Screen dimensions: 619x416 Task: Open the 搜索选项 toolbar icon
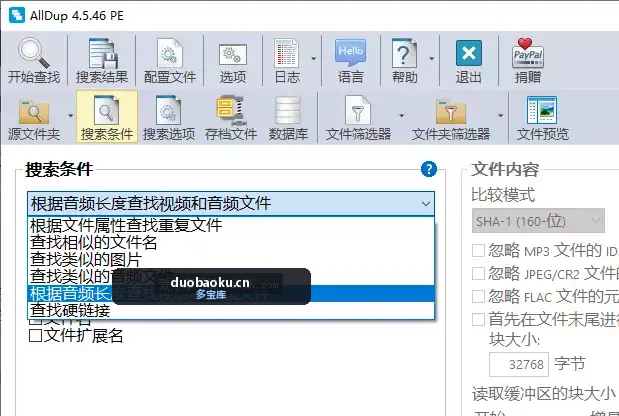(169, 111)
